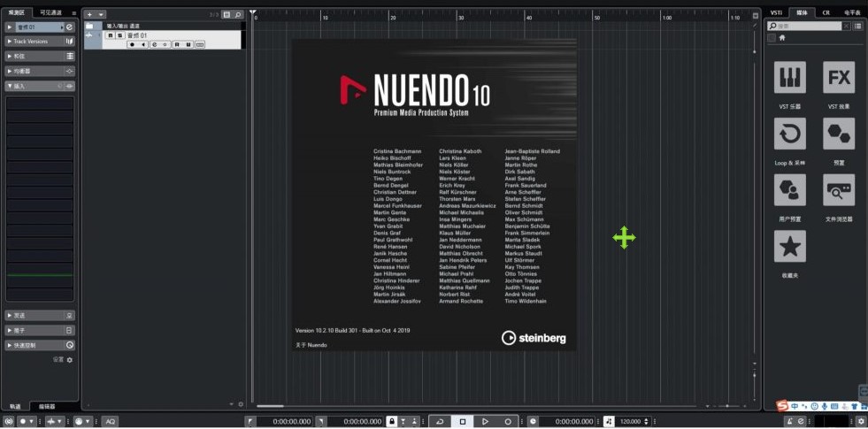The width and height of the screenshot is (868, 429).
Task: Switch to the VSTi tab
Action: (x=776, y=12)
